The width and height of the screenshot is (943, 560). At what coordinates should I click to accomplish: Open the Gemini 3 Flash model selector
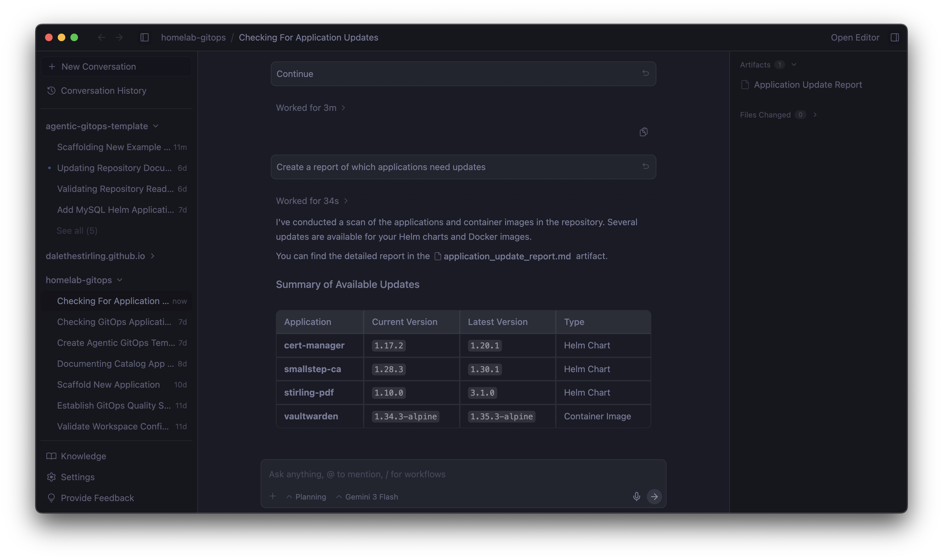point(367,497)
